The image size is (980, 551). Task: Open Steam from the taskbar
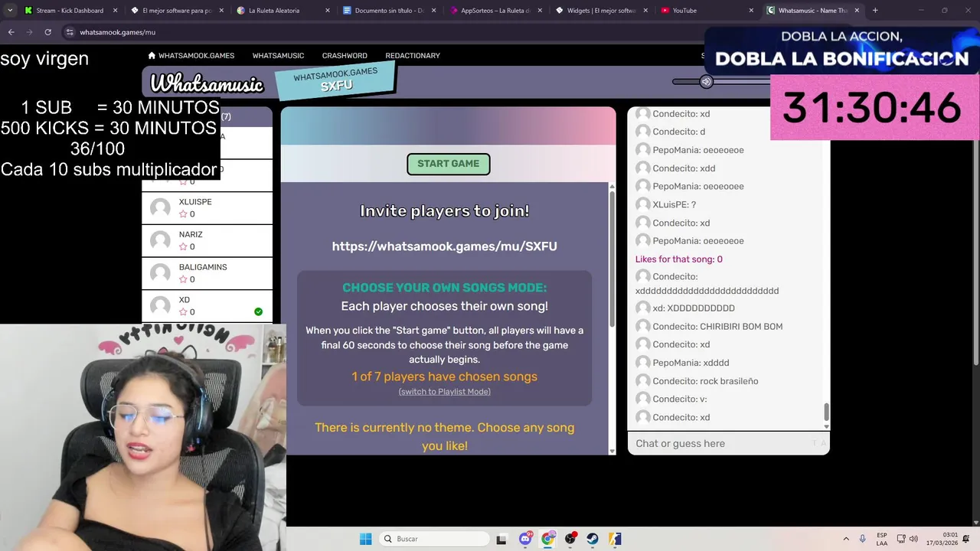(x=593, y=539)
